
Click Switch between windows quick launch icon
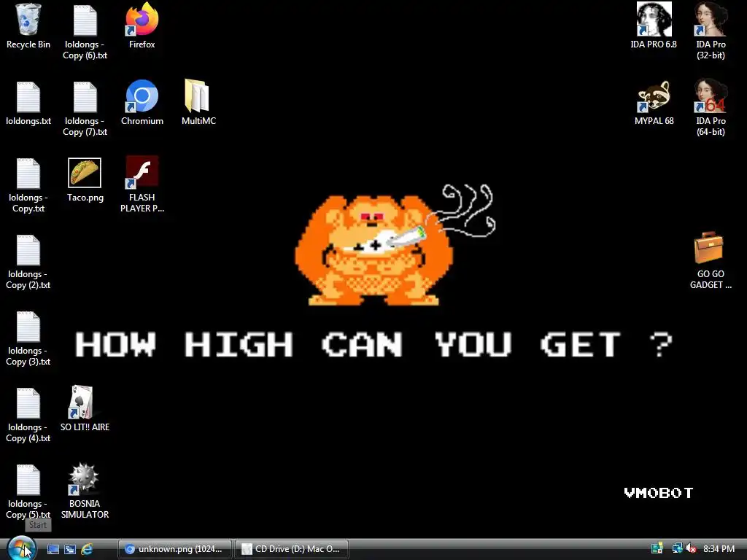[x=70, y=549]
